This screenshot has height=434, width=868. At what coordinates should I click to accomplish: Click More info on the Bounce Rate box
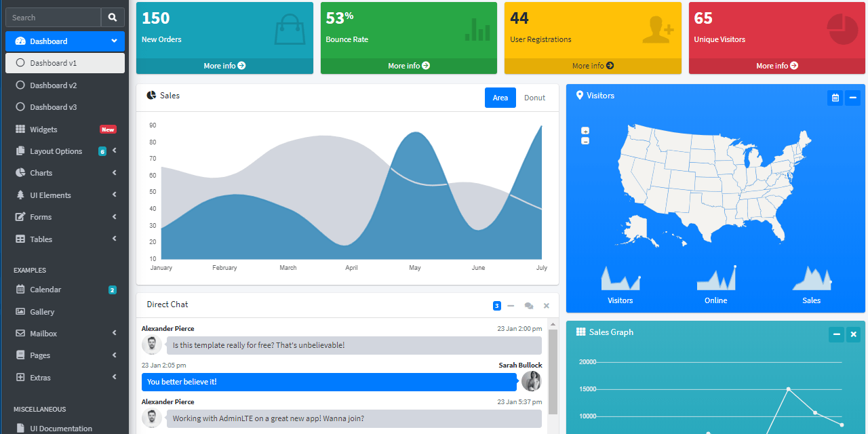coord(408,66)
